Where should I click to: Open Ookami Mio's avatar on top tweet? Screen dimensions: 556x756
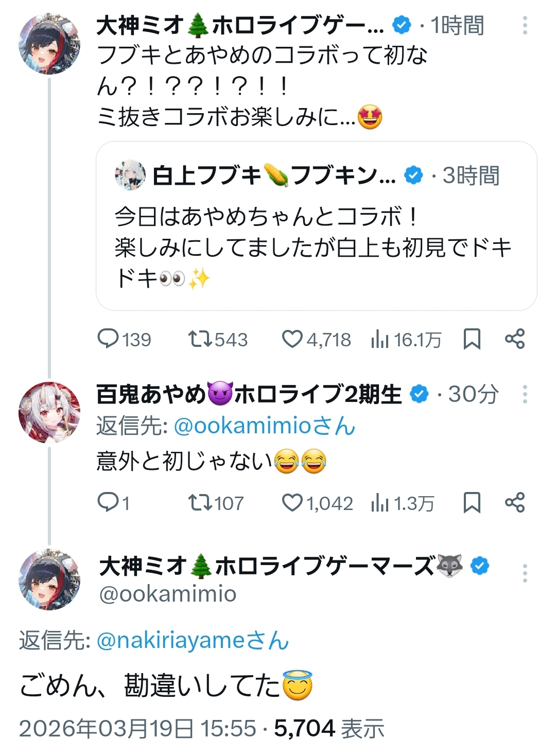click(49, 44)
